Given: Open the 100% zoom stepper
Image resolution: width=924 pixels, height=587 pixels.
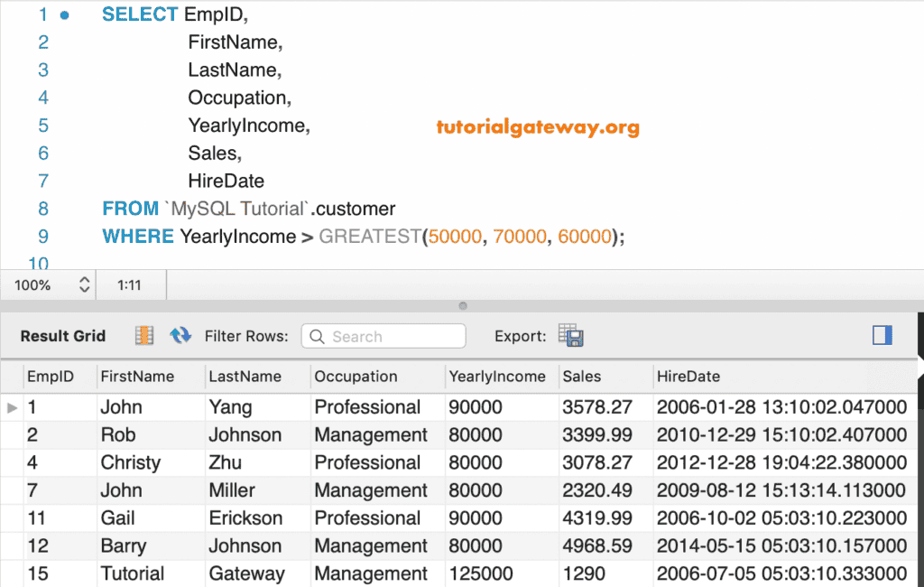Looking at the screenshot, I should tap(84, 285).
